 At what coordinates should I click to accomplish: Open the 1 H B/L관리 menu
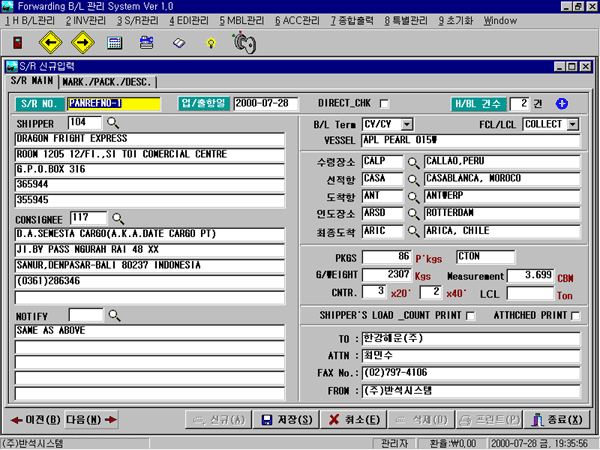tap(30, 21)
